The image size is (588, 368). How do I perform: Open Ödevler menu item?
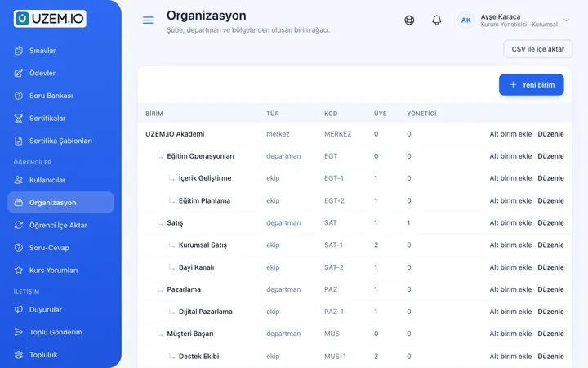pos(60,74)
